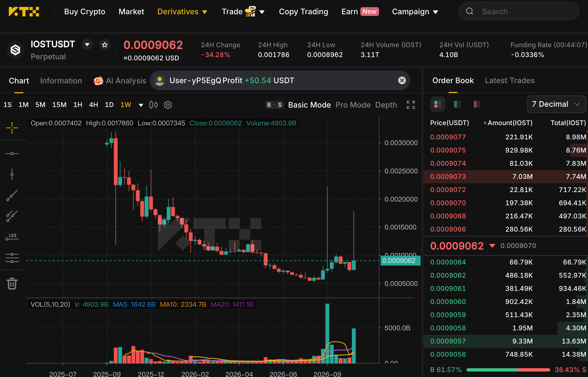588x377 pixels.
Task: Delete all drawings with trash icon
Action: 12,283
